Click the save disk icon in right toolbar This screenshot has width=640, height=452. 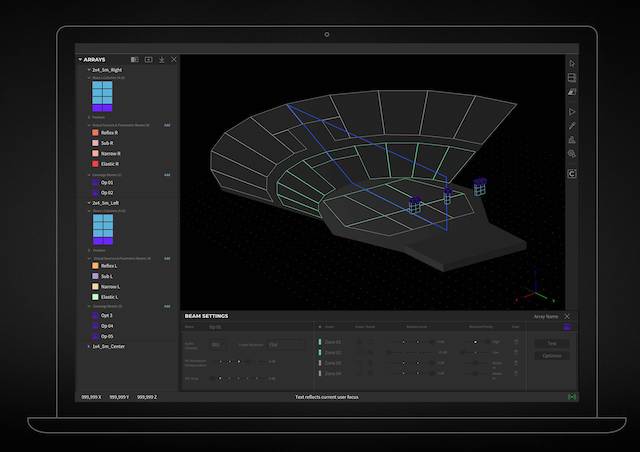point(572,78)
